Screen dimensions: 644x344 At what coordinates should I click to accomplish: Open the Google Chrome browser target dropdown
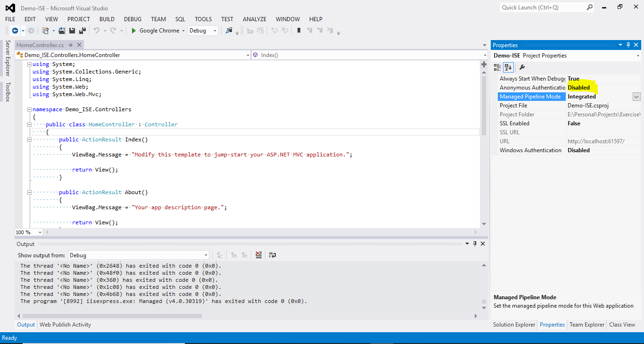click(x=183, y=31)
